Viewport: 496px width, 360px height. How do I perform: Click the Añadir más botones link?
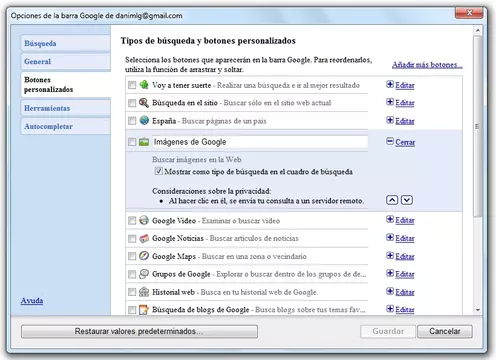[427, 65]
